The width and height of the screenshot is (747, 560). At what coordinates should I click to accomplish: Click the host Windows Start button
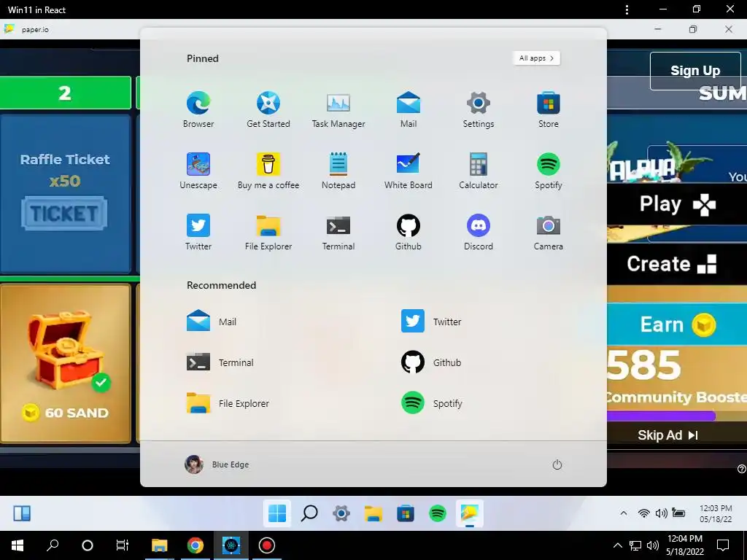18,545
